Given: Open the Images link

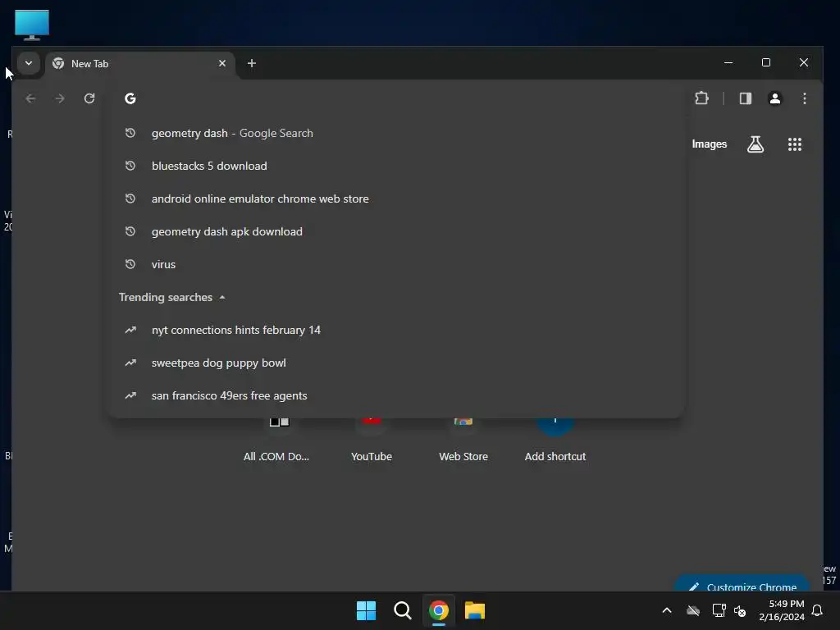Looking at the screenshot, I should tap(709, 144).
